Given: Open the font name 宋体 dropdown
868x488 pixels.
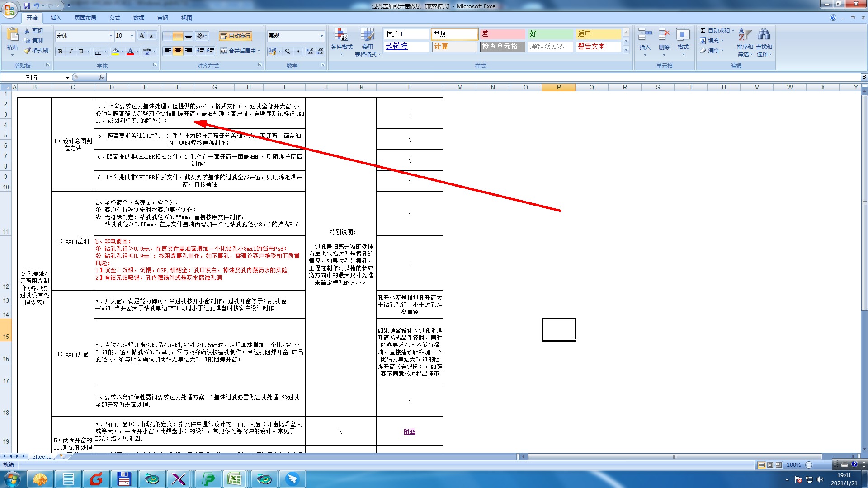Looking at the screenshot, I should (111, 36).
